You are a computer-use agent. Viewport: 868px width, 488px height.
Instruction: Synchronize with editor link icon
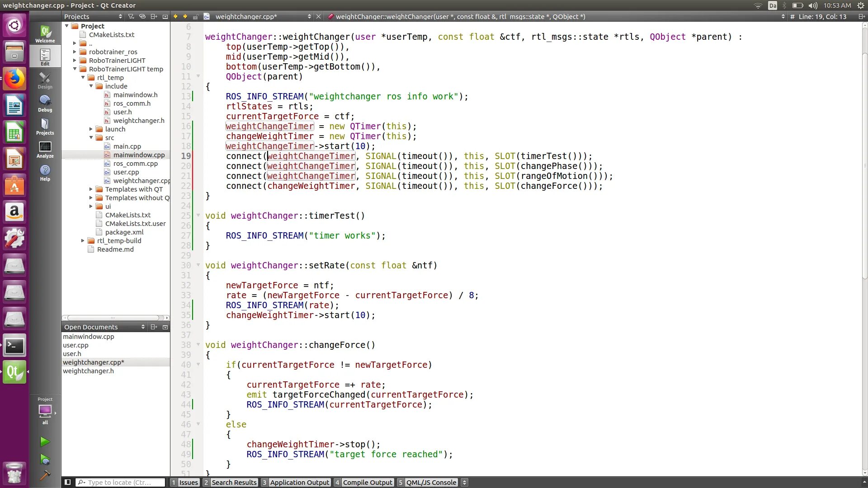point(142,17)
